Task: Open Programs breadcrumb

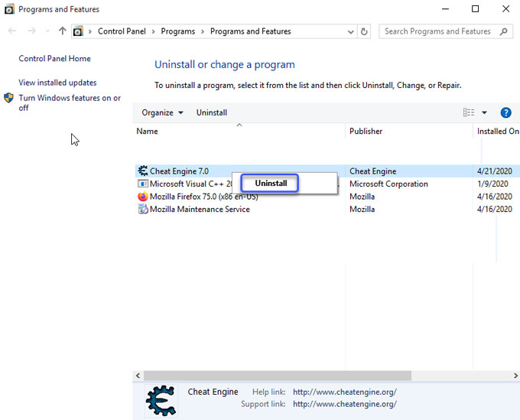Action: click(x=178, y=31)
